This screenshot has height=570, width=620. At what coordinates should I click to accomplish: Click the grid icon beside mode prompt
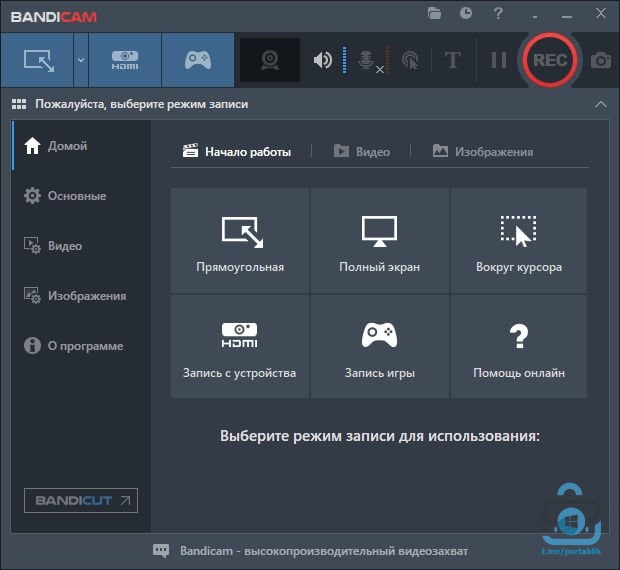pyautogui.click(x=19, y=104)
